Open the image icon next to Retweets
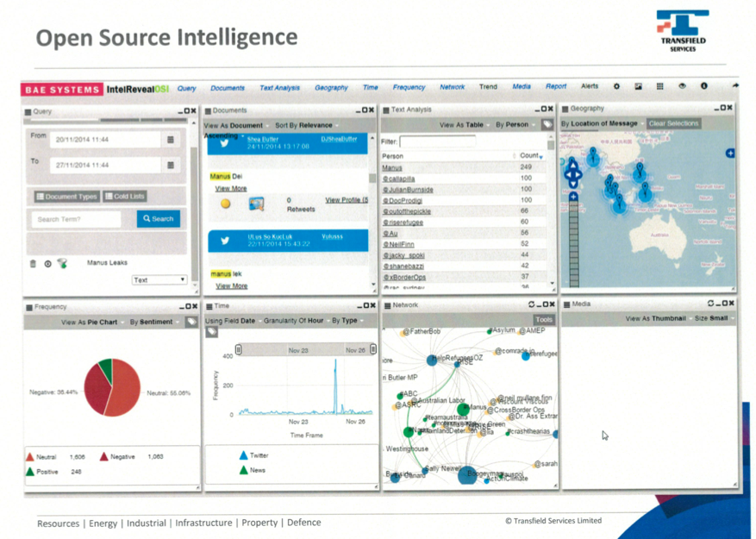This screenshot has height=539, width=756. (x=257, y=204)
